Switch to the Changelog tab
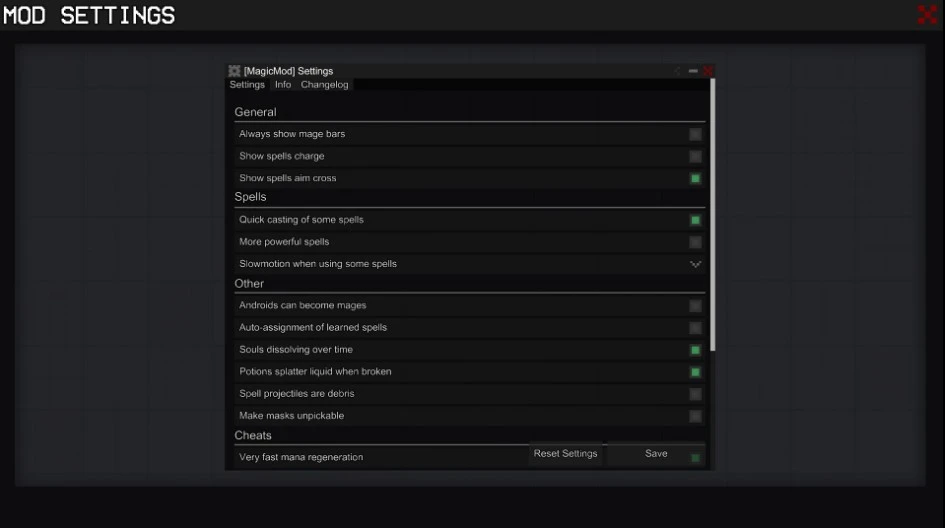The image size is (945, 528). (324, 84)
